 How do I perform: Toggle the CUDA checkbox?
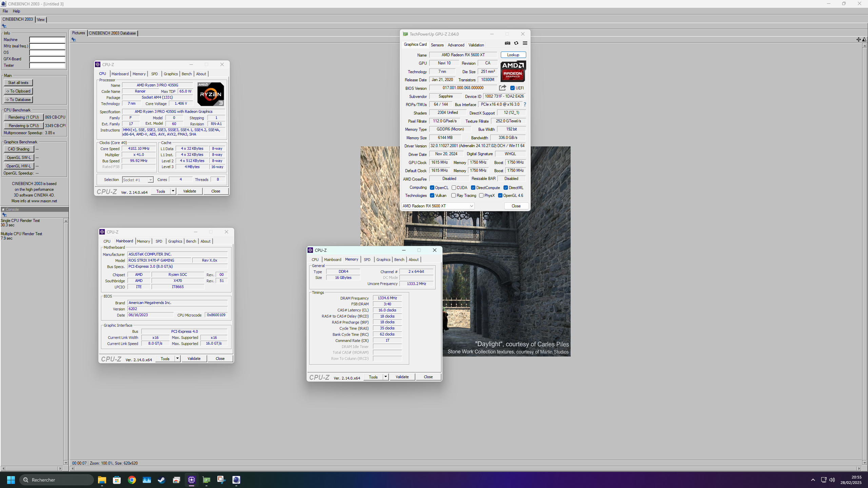coord(454,188)
